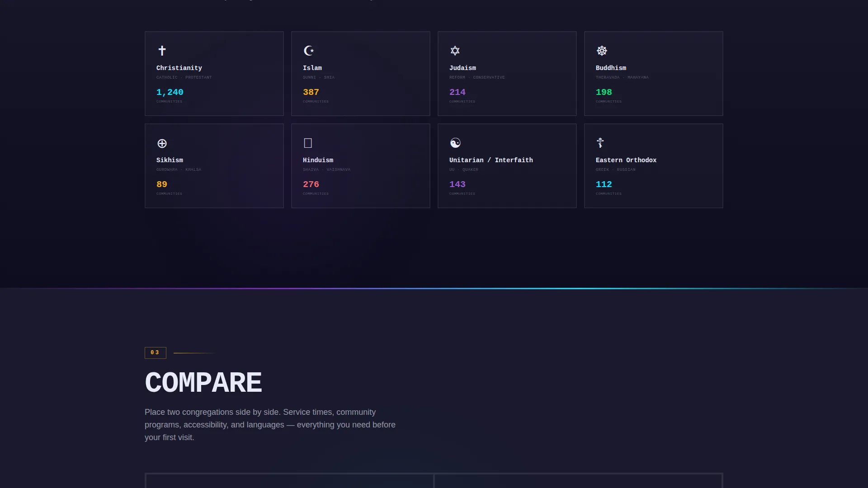Open Eastern Orthodox card title
This screenshot has height=488, width=868.
click(626, 160)
